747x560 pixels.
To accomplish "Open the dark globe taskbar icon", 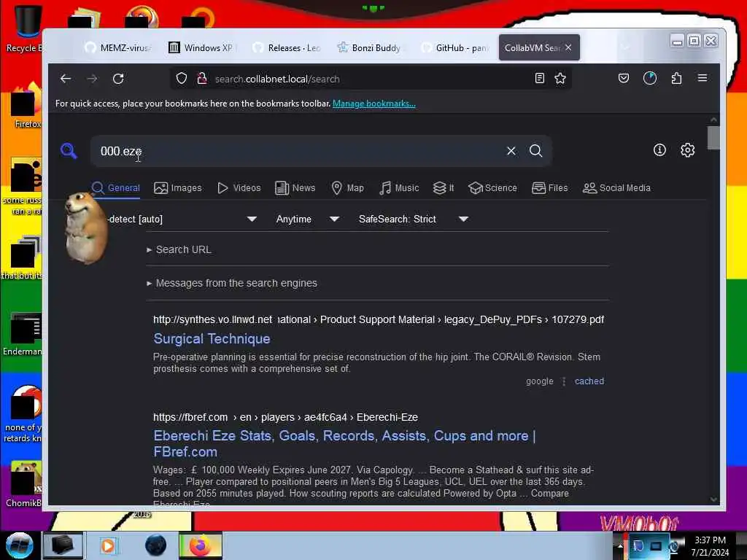I will click(x=155, y=545).
